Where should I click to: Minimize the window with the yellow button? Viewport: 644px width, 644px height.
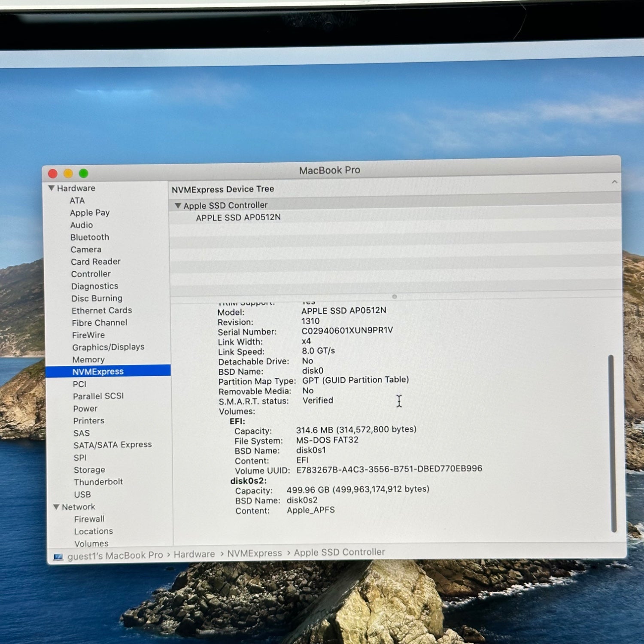[x=68, y=173]
